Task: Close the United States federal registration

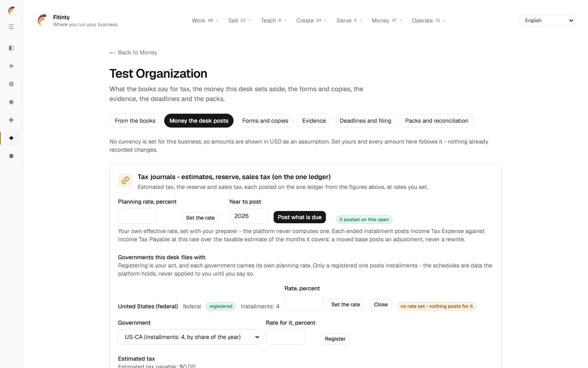Action: click(x=381, y=305)
